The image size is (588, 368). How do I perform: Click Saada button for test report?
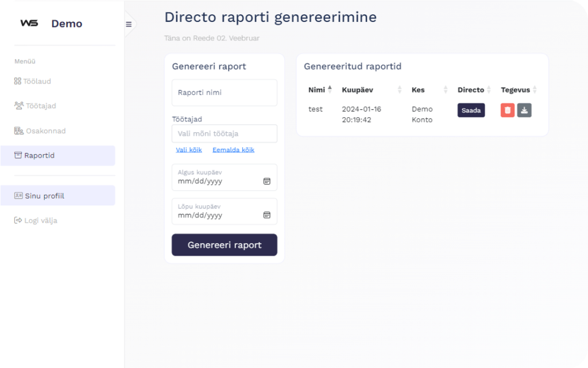(x=471, y=110)
